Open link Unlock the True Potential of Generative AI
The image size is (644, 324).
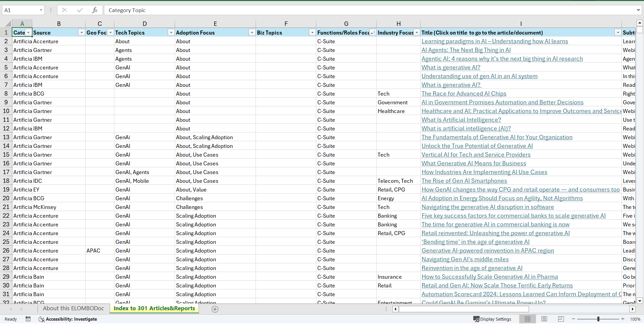[x=477, y=146]
